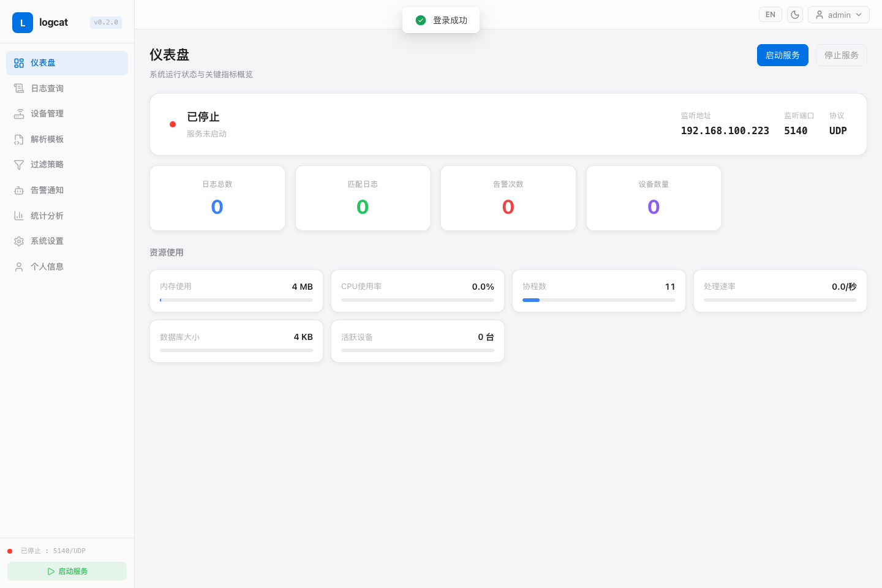This screenshot has width=882, height=588.
Task: Click the system settings gear icon
Action: (x=19, y=241)
